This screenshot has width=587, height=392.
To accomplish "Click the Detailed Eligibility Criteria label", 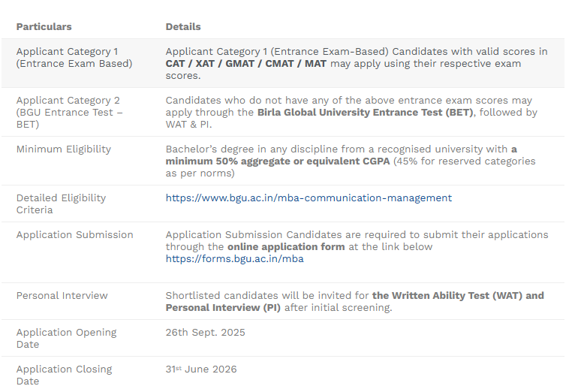I will (61, 204).
